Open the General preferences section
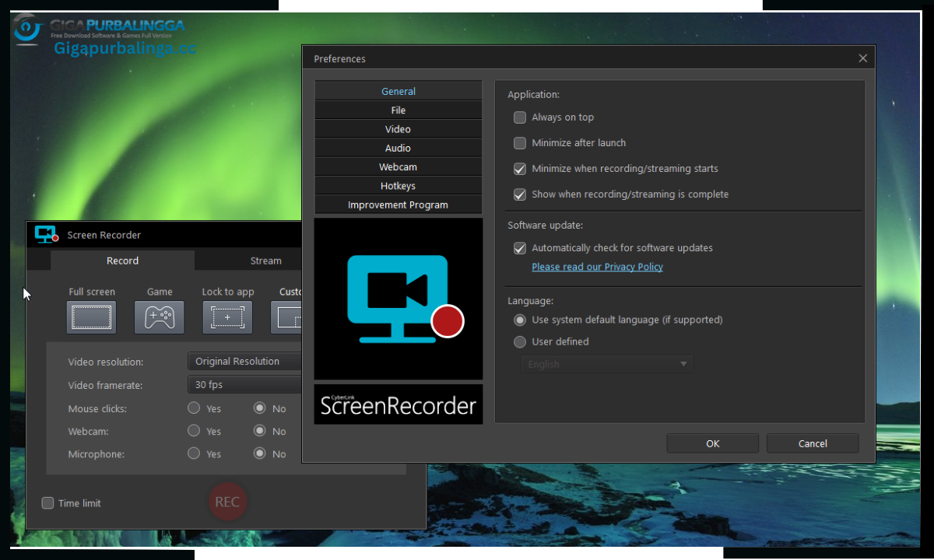This screenshot has height=560, width=934. point(399,91)
